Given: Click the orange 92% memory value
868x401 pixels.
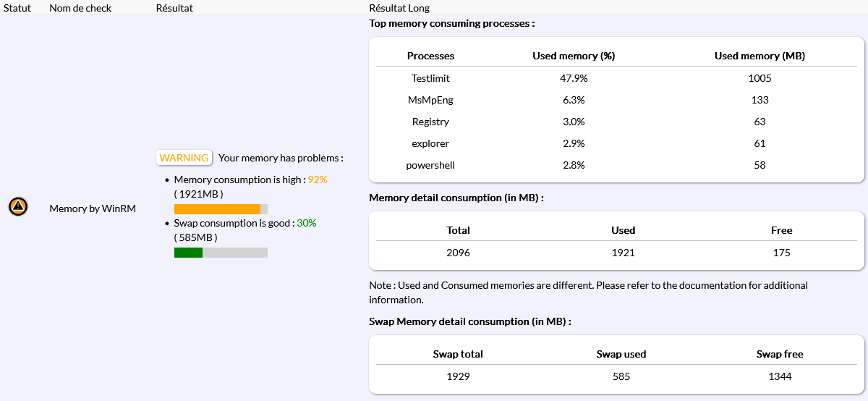Looking at the screenshot, I should pyautogui.click(x=318, y=180).
